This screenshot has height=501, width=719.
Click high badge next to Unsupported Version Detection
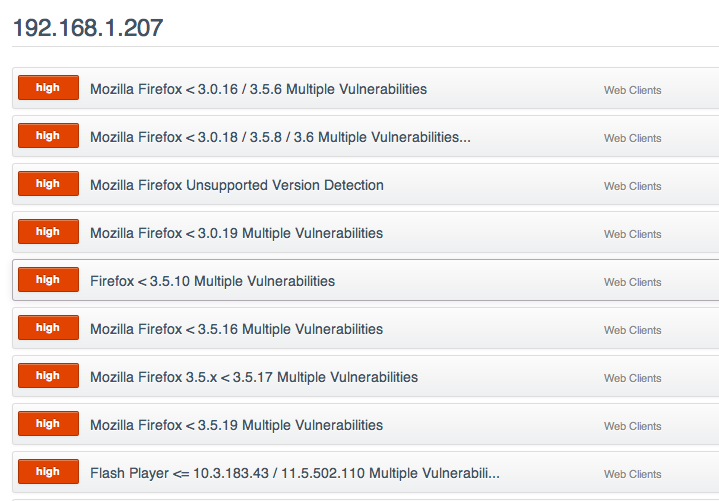click(x=48, y=184)
